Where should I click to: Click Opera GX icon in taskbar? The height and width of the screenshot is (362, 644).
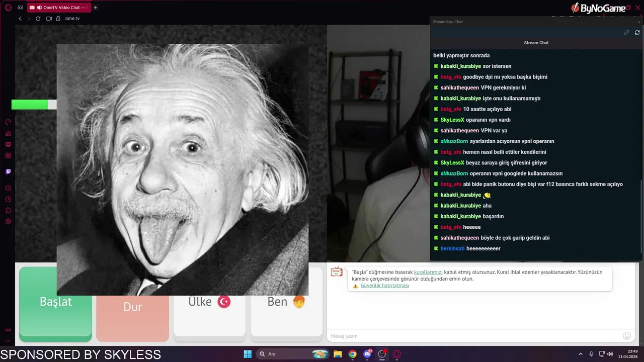click(x=397, y=354)
